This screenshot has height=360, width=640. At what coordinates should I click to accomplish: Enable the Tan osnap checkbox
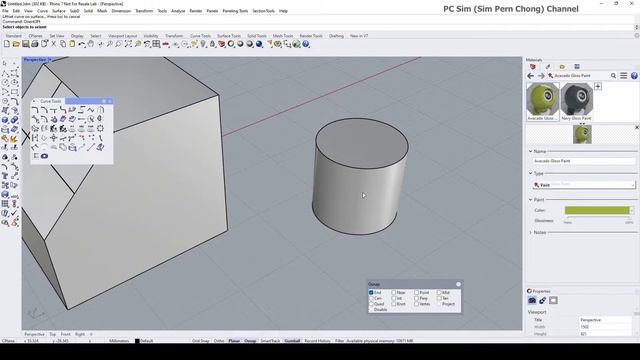point(439,298)
